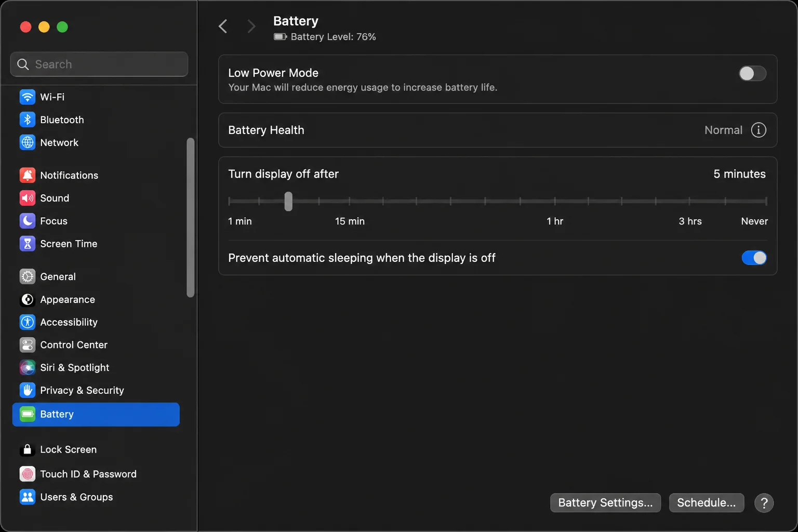The image size is (798, 532).
Task: Set display-off slider at the 1 hr tick
Action: (555, 201)
